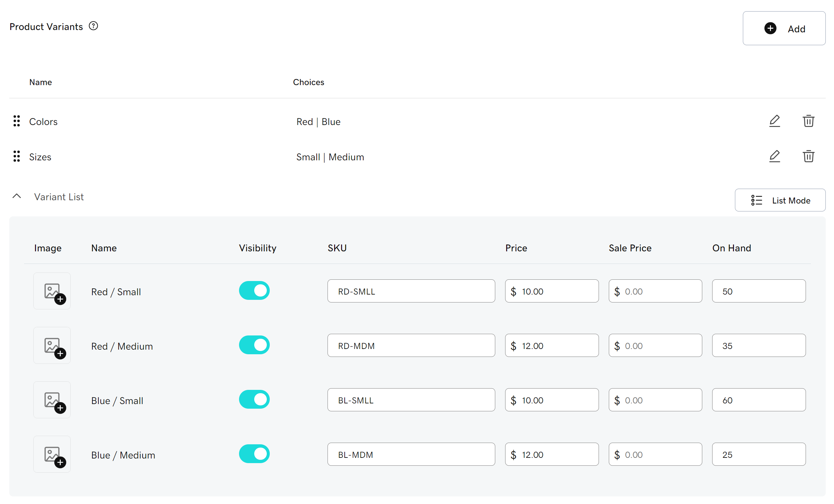Click the edit icon for Colors variant
834x504 pixels.
tap(775, 121)
